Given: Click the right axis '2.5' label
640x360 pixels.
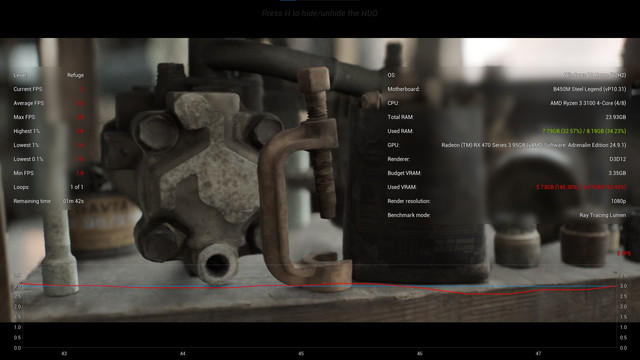Looking at the screenshot, I should [x=623, y=296].
